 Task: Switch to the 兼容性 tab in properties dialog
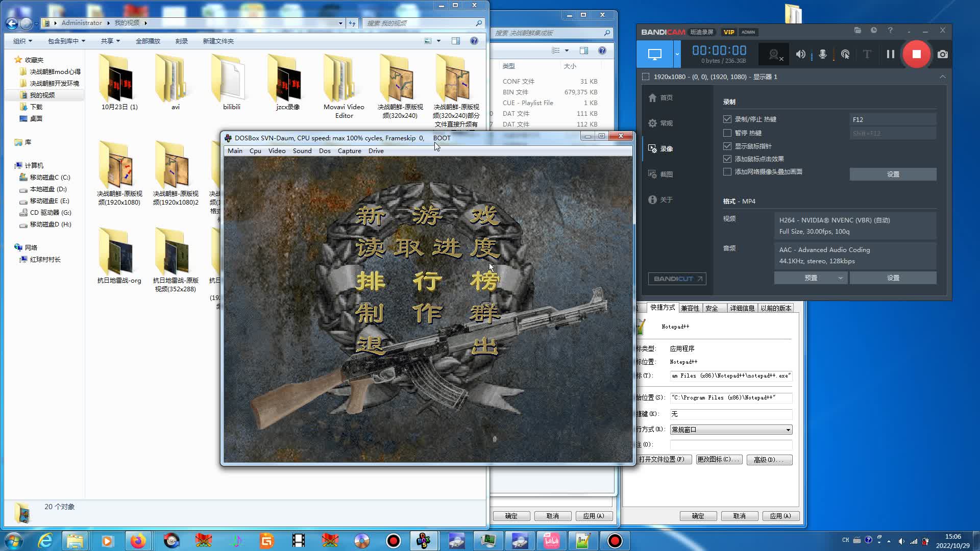coord(690,308)
